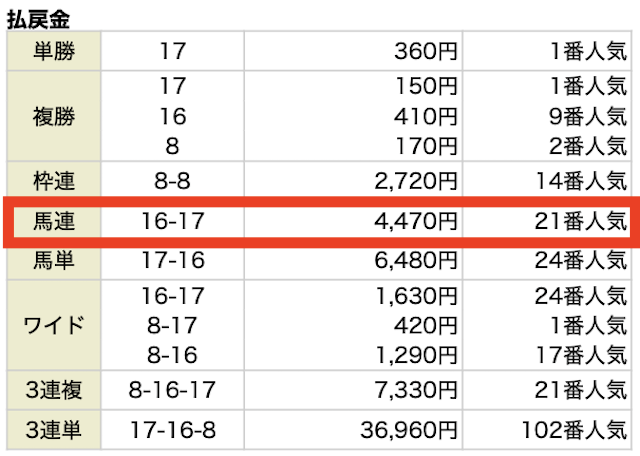Select the 17-16-8 trifecta combination
The height and width of the screenshot is (456, 640).
click(172, 430)
